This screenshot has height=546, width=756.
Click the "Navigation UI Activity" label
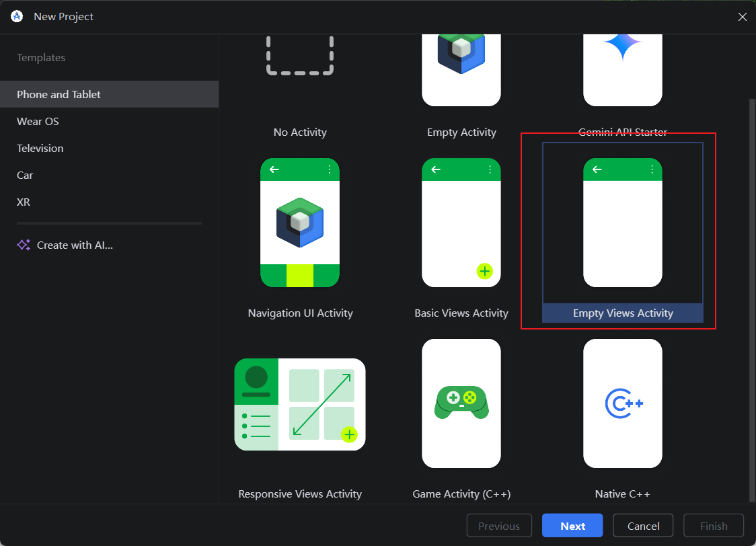[x=301, y=313]
